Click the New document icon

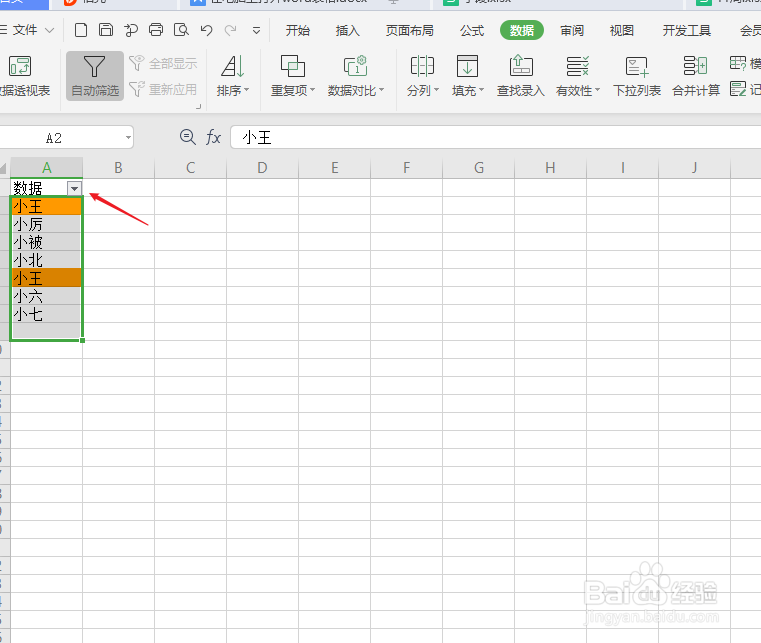click(81, 30)
